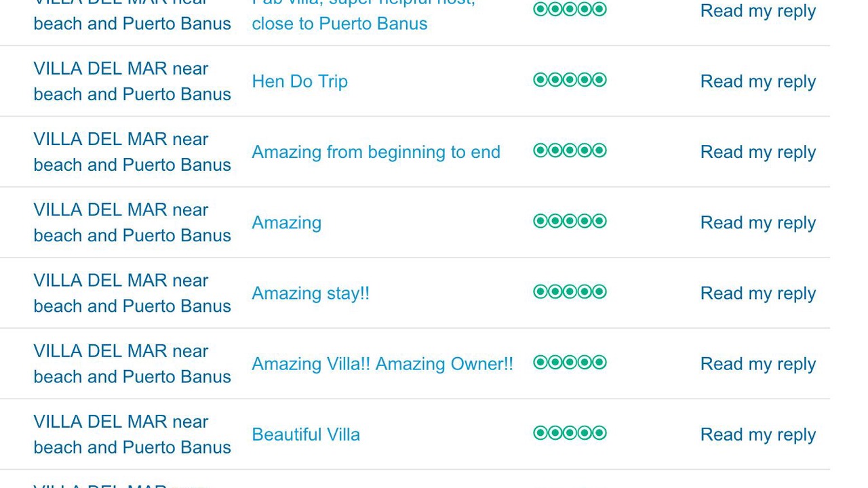Read my reply for 'Amazing stay!!'
Image resolution: width=868 pixels, height=488 pixels.
[x=757, y=293]
